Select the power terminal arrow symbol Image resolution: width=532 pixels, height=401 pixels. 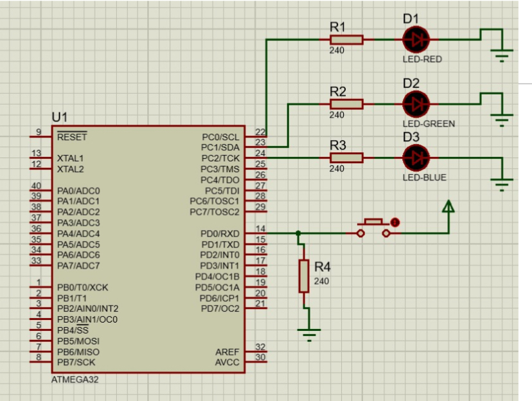(448, 206)
